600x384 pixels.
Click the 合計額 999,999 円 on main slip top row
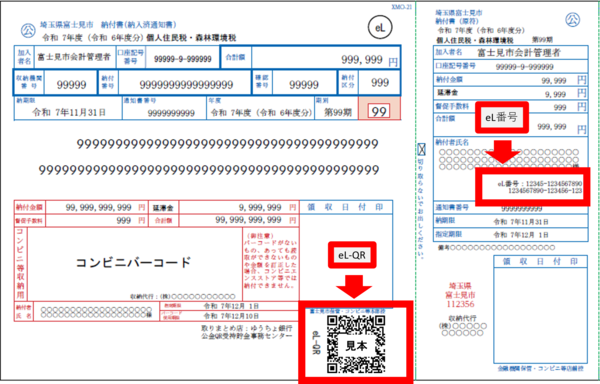[x=369, y=60]
